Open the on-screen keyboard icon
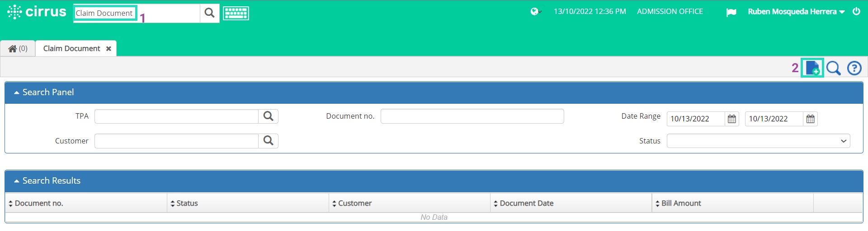This screenshot has width=868, height=231. tap(236, 13)
